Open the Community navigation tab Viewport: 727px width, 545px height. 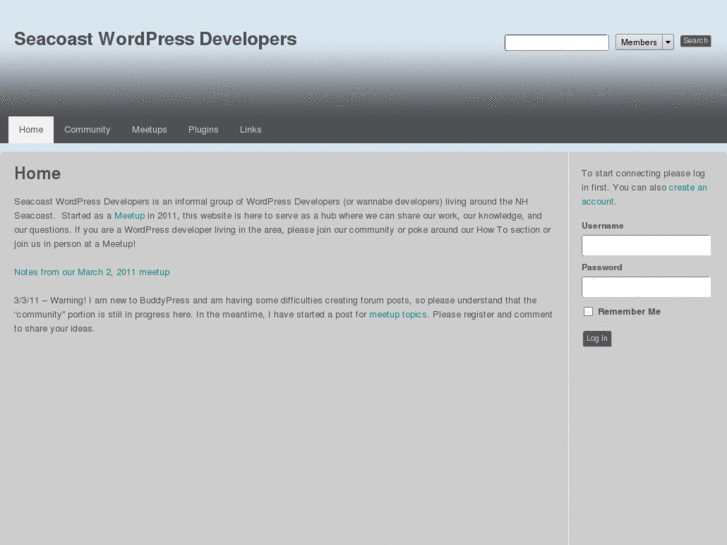pos(87,129)
